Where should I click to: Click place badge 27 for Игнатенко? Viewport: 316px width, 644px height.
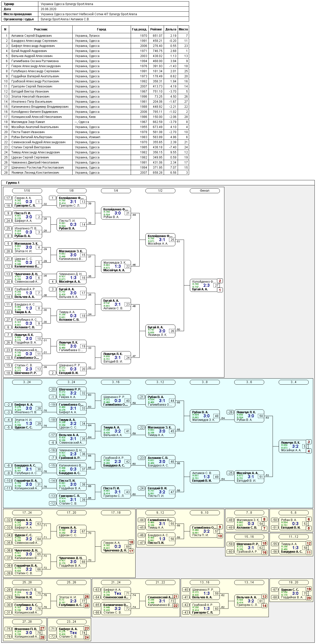[42, 628]
